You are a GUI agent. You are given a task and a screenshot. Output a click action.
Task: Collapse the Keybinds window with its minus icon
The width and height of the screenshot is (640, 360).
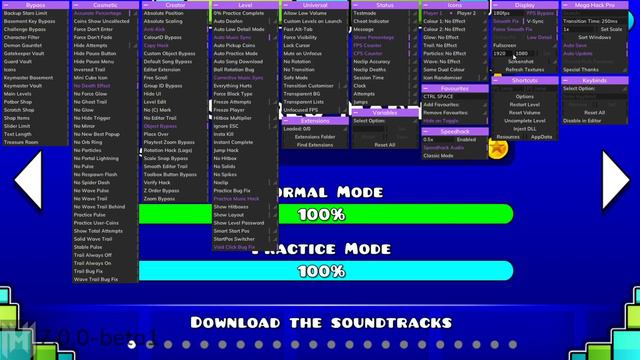[x=566, y=80]
